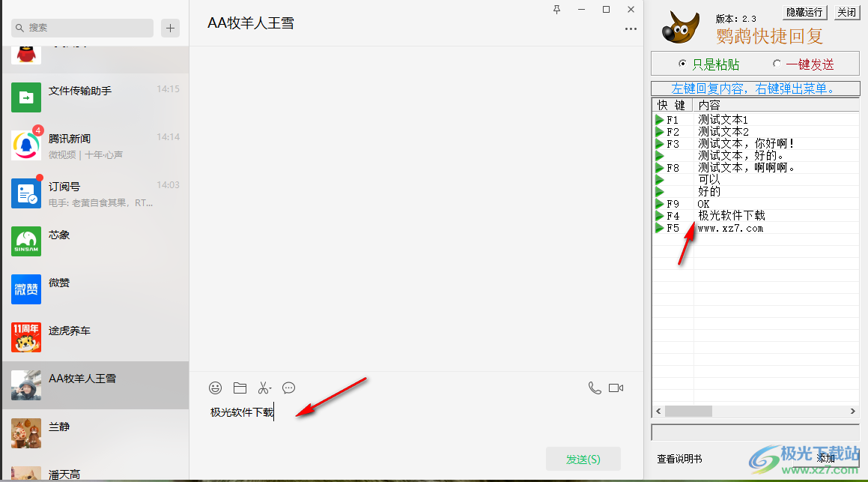Open chat info three-dots menu
The height and width of the screenshot is (482, 868).
(631, 28)
